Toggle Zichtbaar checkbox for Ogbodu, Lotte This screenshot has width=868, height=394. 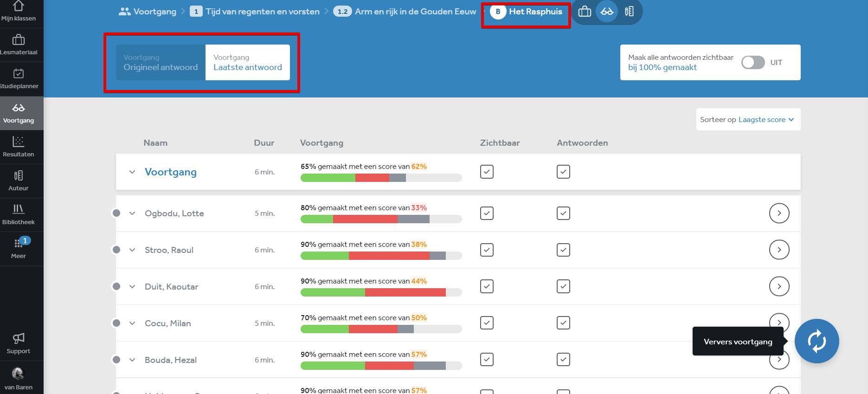[x=487, y=213]
